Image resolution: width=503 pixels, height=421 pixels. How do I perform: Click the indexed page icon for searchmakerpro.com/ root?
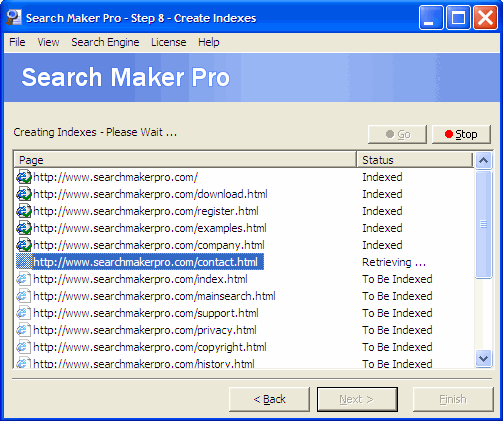coord(24,177)
